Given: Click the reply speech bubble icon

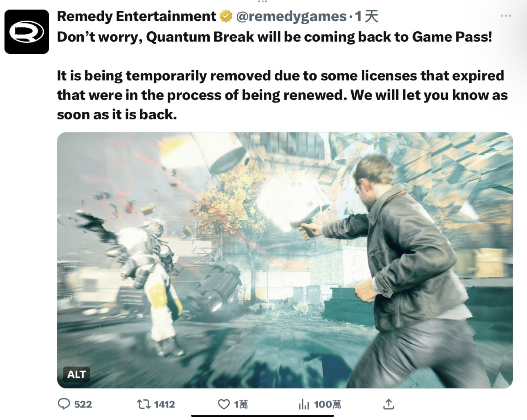Looking at the screenshot, I should [x=64, y=404].
